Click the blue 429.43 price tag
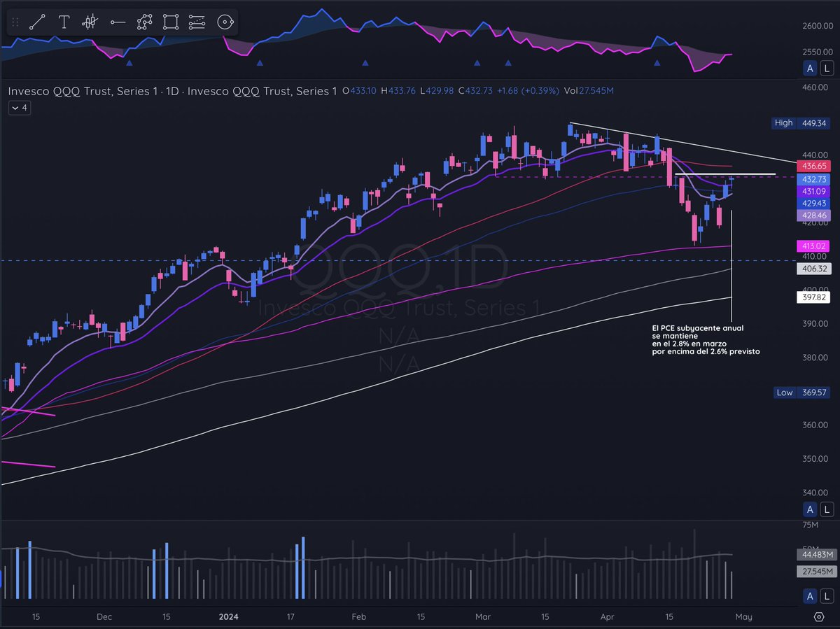 click(x=813, y=203)
